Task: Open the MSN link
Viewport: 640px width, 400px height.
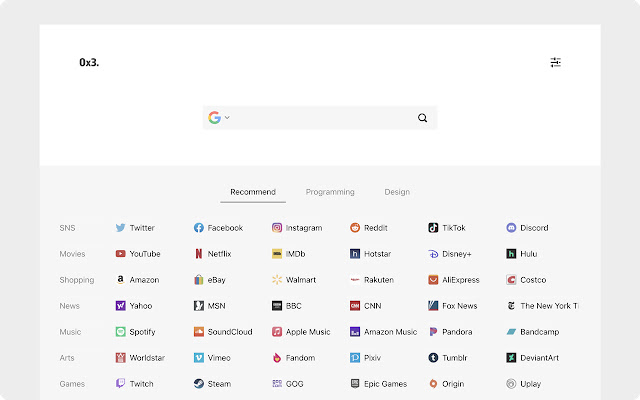Action: click(x=209, y=306)
